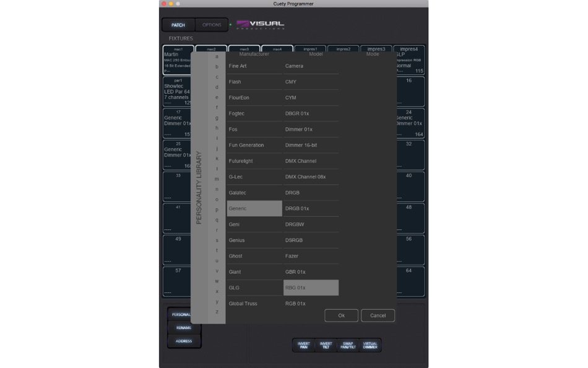Select manufacturer Flash
The width and height of the screenshot is (588, 368).
tap(254, 82)
